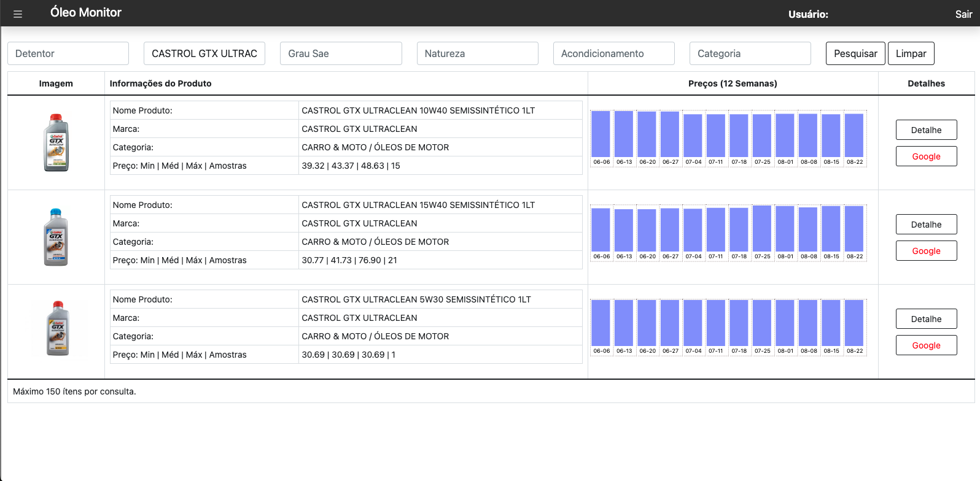
Task: Click the Preços (12 Semanas) header
Action: click(733, 83)
